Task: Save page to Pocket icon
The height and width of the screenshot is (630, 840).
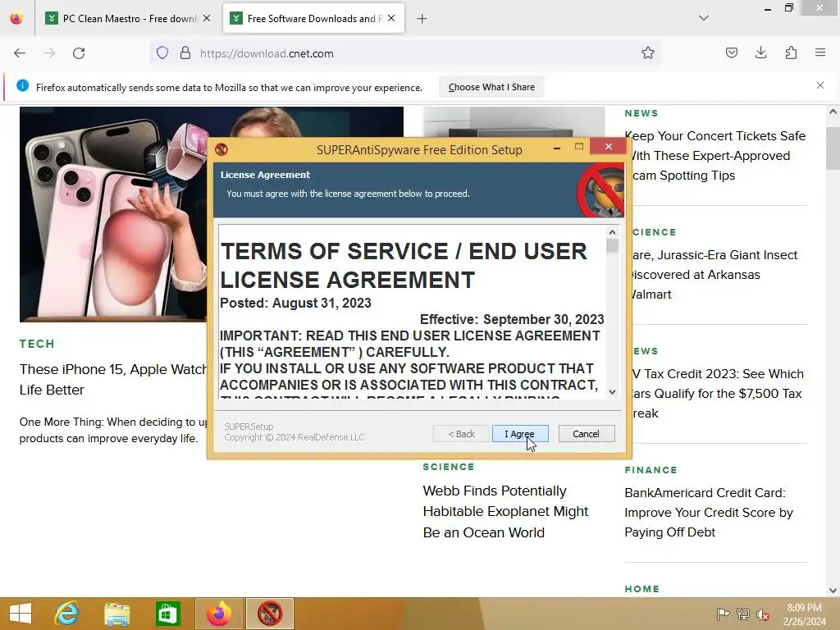Action: click(731, 53)
